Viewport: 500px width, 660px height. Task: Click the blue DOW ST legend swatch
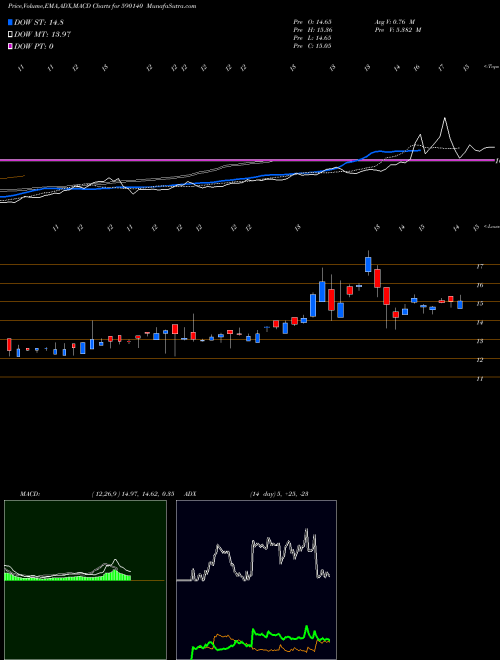(10, 22)
